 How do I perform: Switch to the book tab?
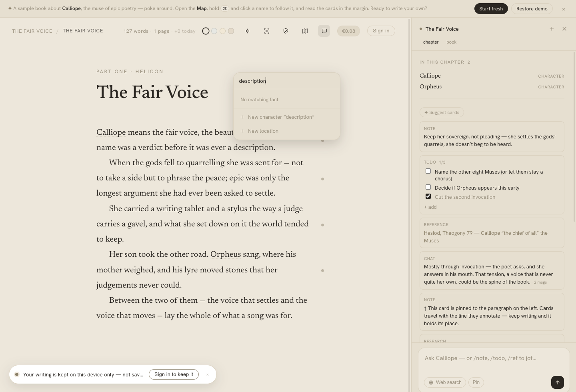point(451,42)
